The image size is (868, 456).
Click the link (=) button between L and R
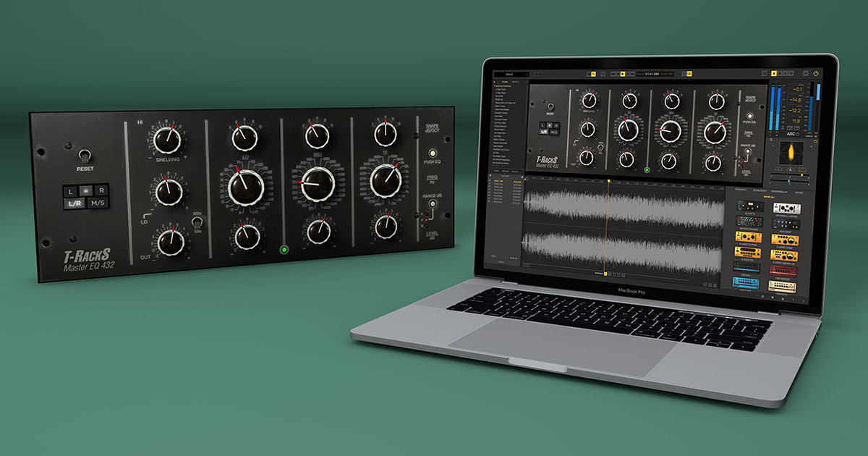pyautogui.click(x=86, y=190)
